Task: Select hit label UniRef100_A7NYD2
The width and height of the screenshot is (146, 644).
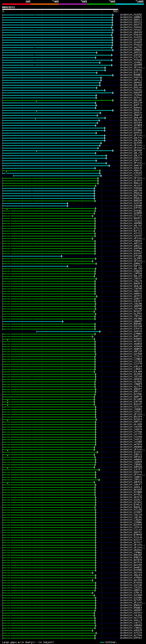Action: point(131,70)
